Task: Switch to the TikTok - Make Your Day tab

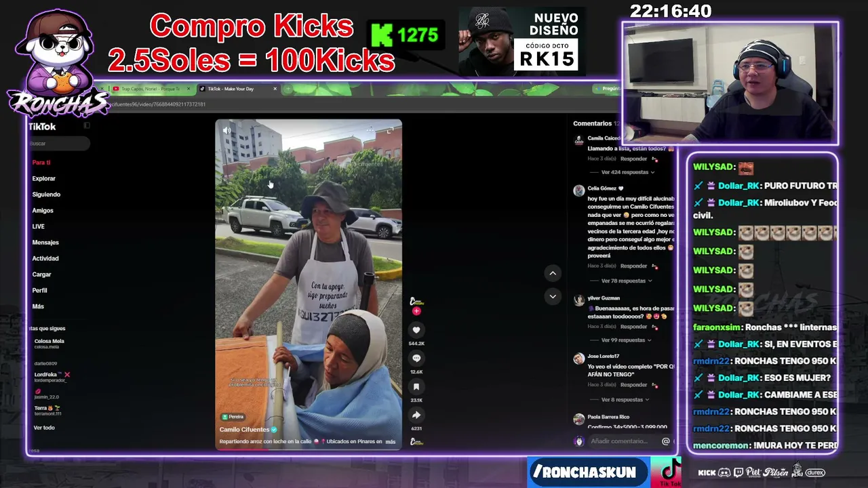Action: click(237, 89)
